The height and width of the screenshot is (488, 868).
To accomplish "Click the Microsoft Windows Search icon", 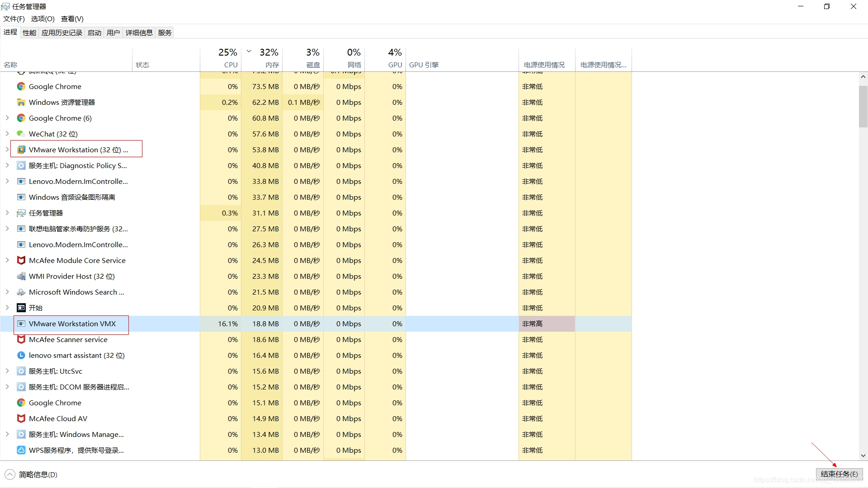I will 21,292.
